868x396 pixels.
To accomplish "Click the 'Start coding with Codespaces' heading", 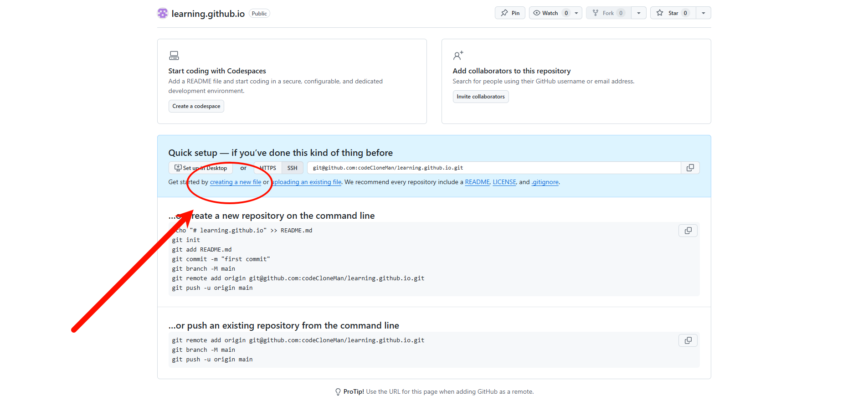I will pyautogui.click(x=217, y=71).
